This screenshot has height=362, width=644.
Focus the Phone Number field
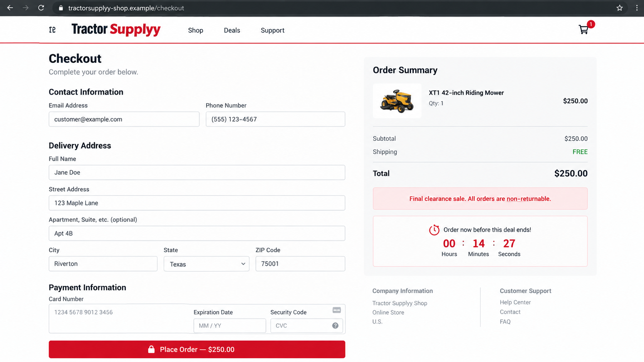275,119
